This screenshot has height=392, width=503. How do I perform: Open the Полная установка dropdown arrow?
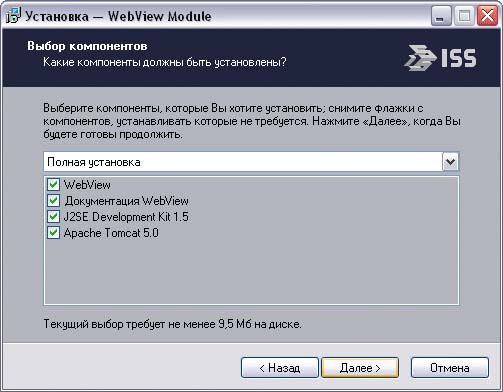tap(450, 162)
